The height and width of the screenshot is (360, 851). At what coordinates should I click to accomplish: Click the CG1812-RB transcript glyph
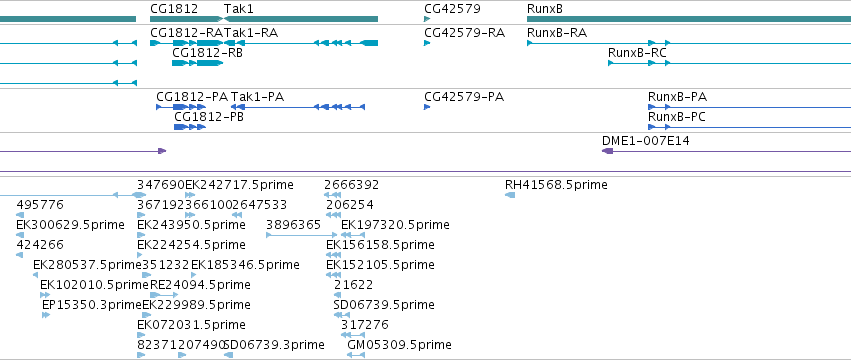pyautogui.click(x=198, y=63)
